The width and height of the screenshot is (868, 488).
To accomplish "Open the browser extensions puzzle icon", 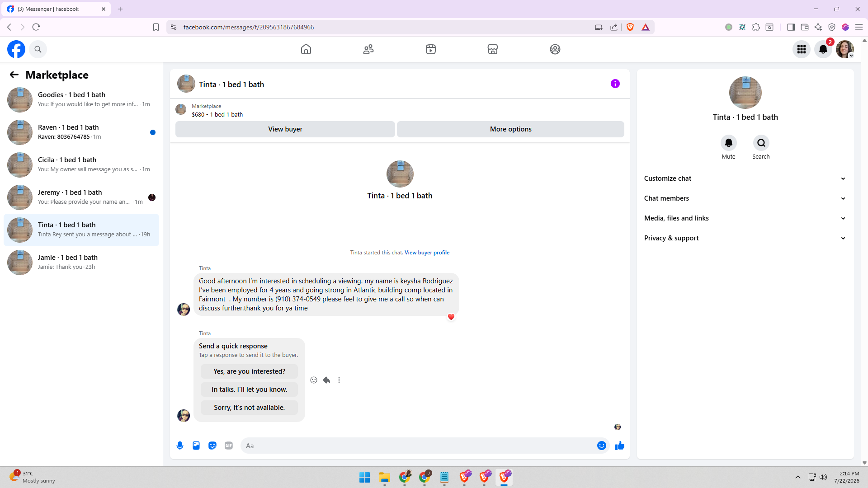I will (756, 27).
